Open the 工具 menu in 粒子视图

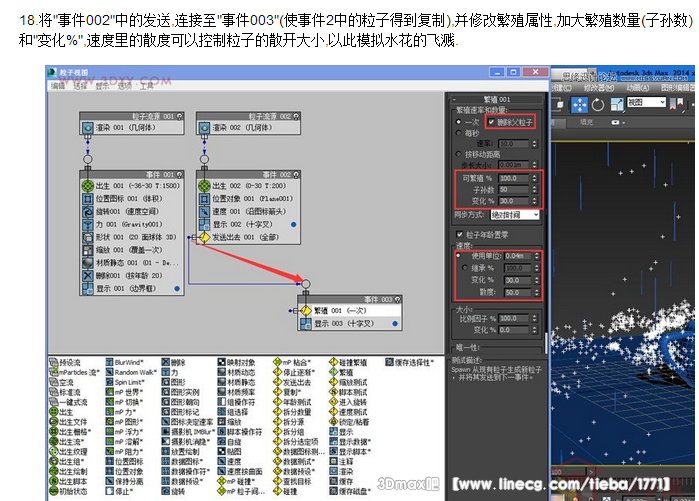(147, 86)
